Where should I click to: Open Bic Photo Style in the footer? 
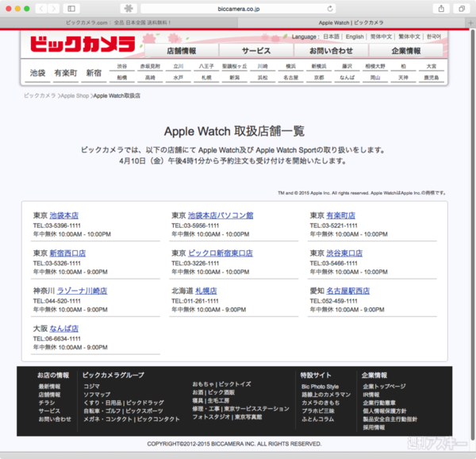click(x=320, y=387)
